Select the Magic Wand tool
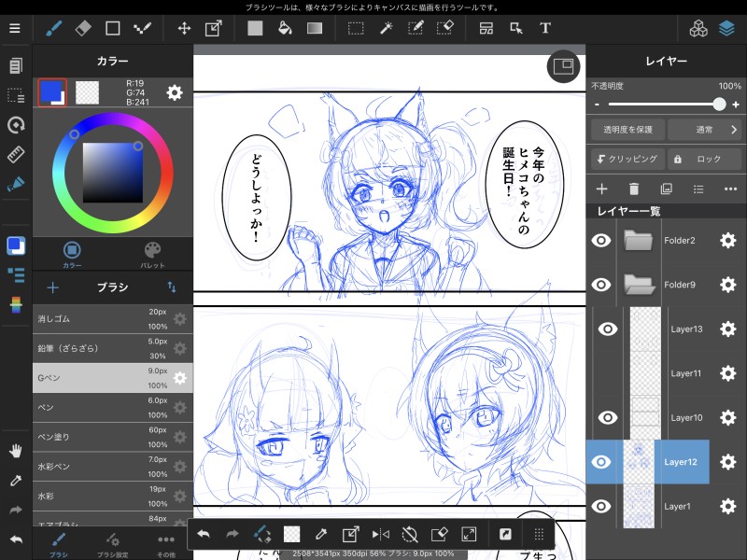The image size is (747, 560). point(386,29)
